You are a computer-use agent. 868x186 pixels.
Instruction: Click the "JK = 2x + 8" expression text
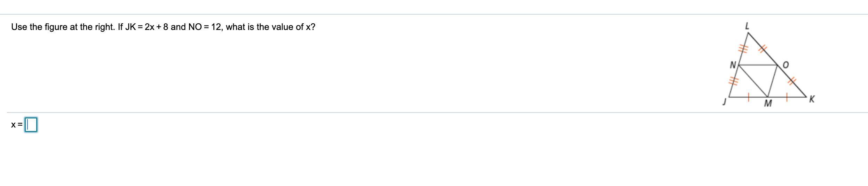click(147, 27)
